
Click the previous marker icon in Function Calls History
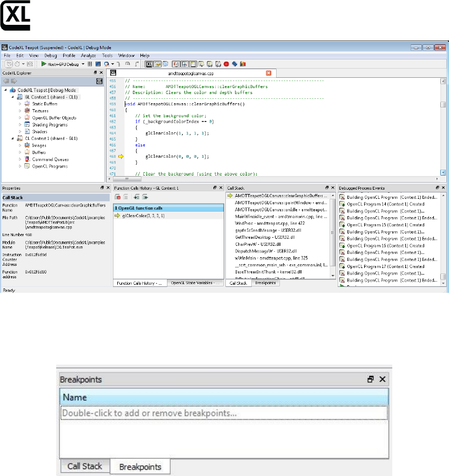tap(137, 197)
